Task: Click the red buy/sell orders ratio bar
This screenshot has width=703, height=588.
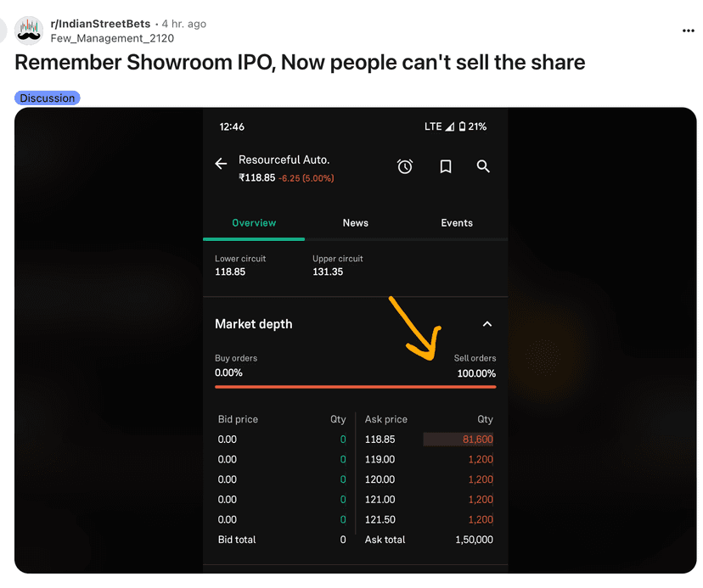Action: click(355, 387)
